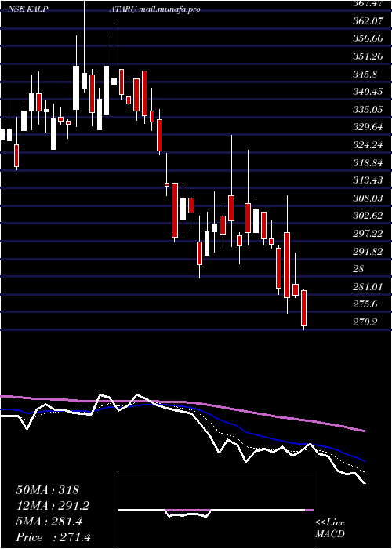The height and width of the screenshot is (549, 392).
Task: Click the 297.22 price axis label
Action: click(368, 233)
